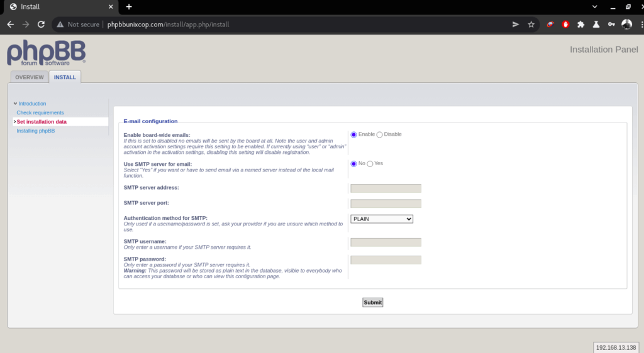This screenshot has width=644, height=353.
Task: Minimize the browser window
Action: 613,7
